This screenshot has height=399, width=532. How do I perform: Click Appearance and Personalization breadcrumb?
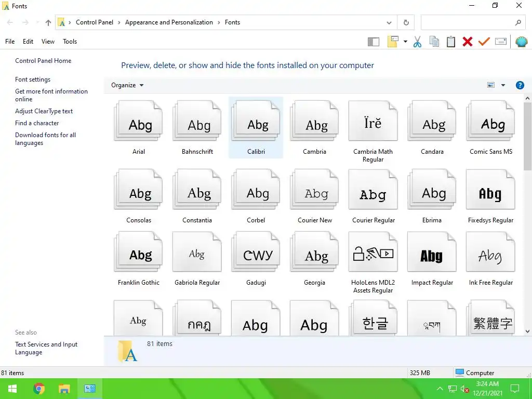[169, 22]
